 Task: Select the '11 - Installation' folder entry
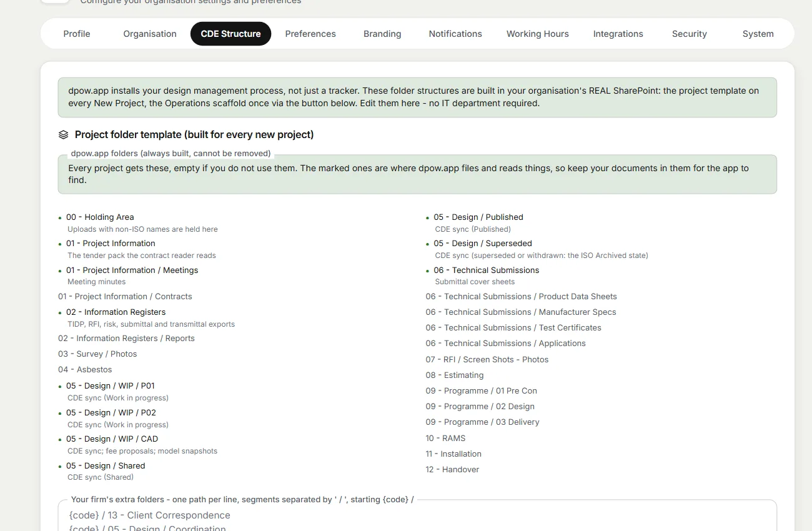453,454
